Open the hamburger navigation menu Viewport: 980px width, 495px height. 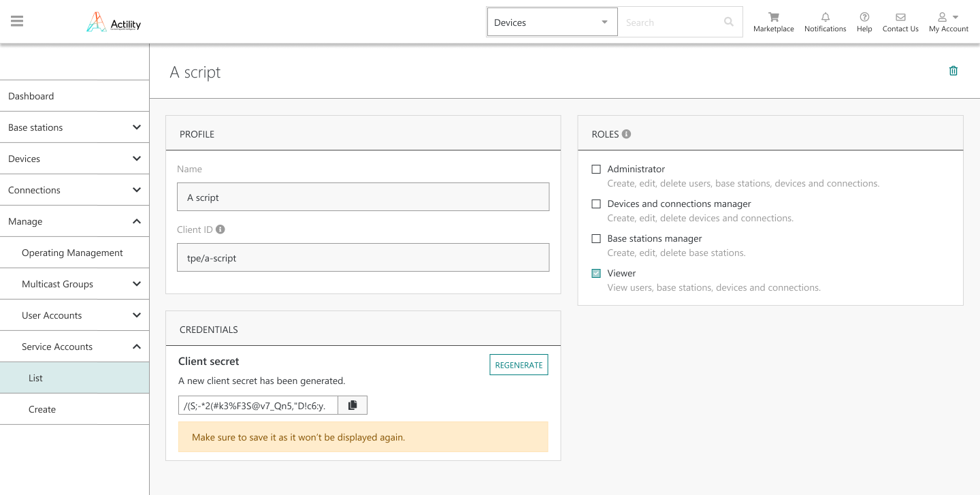click(x=17, y=21)
